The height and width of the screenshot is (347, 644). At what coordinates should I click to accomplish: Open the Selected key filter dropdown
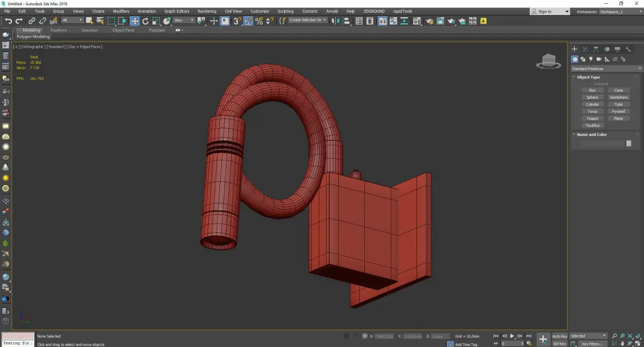coord(588,336)
